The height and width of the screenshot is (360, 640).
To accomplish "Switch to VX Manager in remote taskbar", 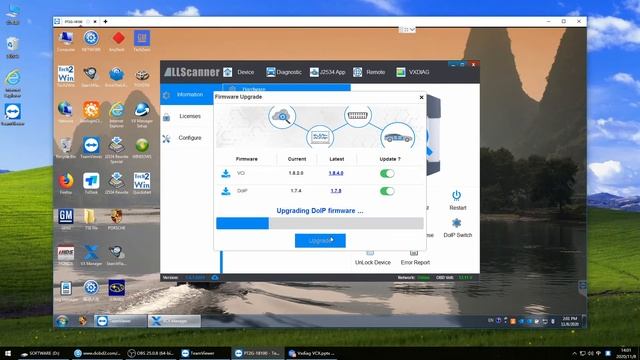I will [174, 321].
